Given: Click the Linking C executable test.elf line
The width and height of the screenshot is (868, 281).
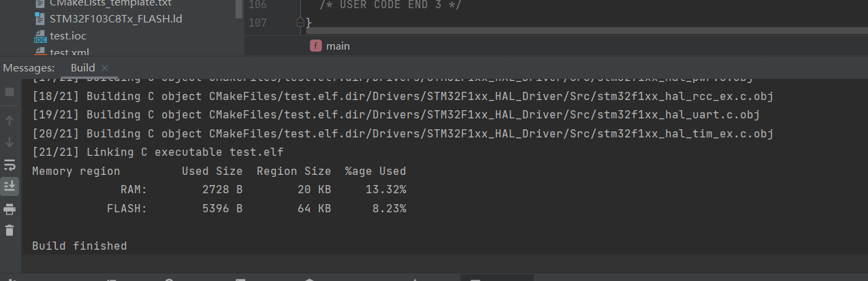Looking at the screenshot, I should 158,152.
